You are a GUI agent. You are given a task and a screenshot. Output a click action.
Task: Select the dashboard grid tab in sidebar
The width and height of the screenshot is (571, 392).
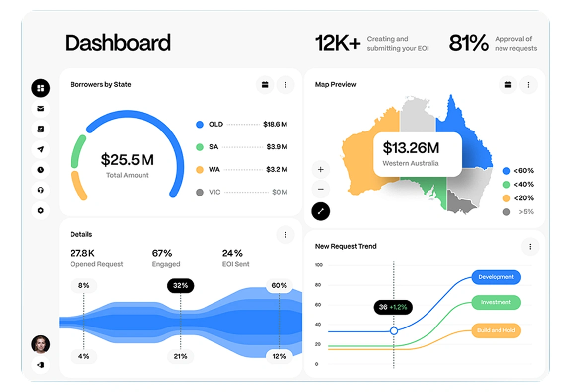(41, 88)
